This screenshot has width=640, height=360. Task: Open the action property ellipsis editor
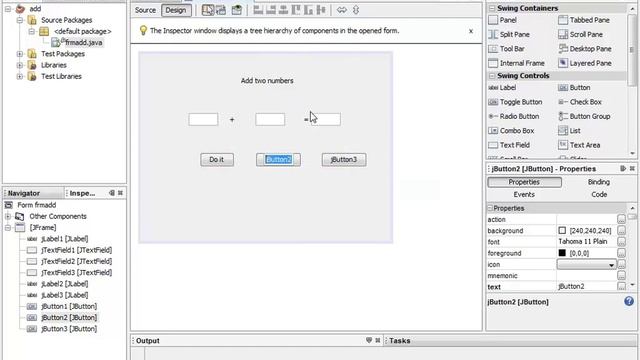pos(621,219)
